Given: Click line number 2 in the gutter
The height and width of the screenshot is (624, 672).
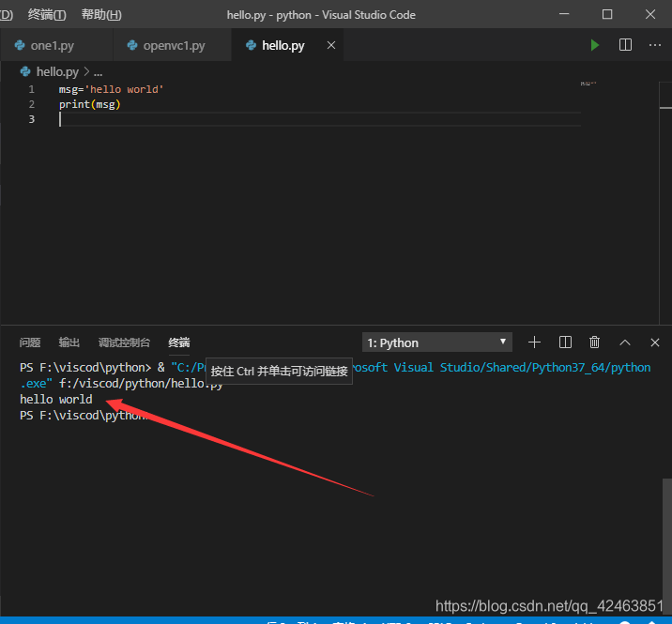Looking at the screenshot, I should 31,104.
